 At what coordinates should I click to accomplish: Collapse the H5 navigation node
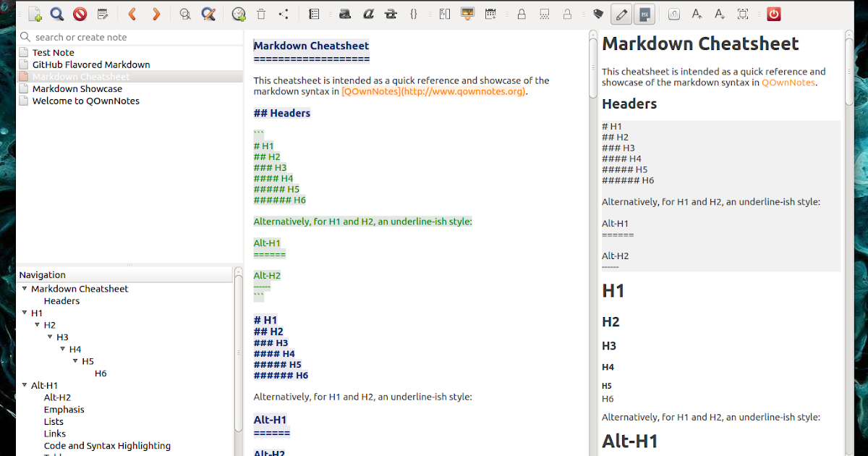pos(75,361)
